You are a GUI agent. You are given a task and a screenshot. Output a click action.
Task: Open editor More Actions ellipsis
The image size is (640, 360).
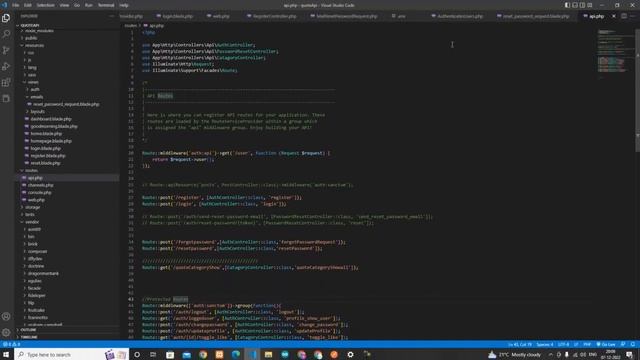(633, 16)
